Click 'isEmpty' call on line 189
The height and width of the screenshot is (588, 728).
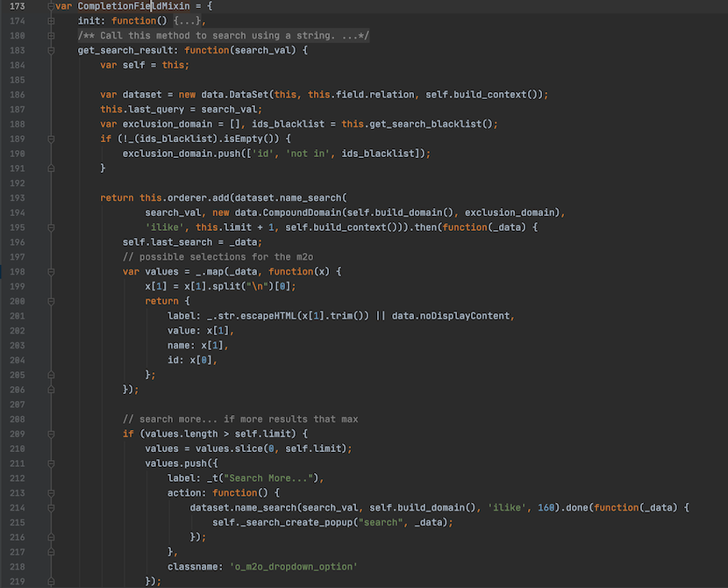243,139
